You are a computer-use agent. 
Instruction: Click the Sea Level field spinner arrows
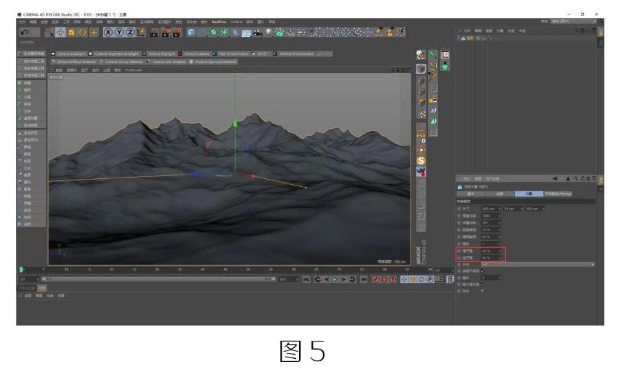tap(499, 251)
